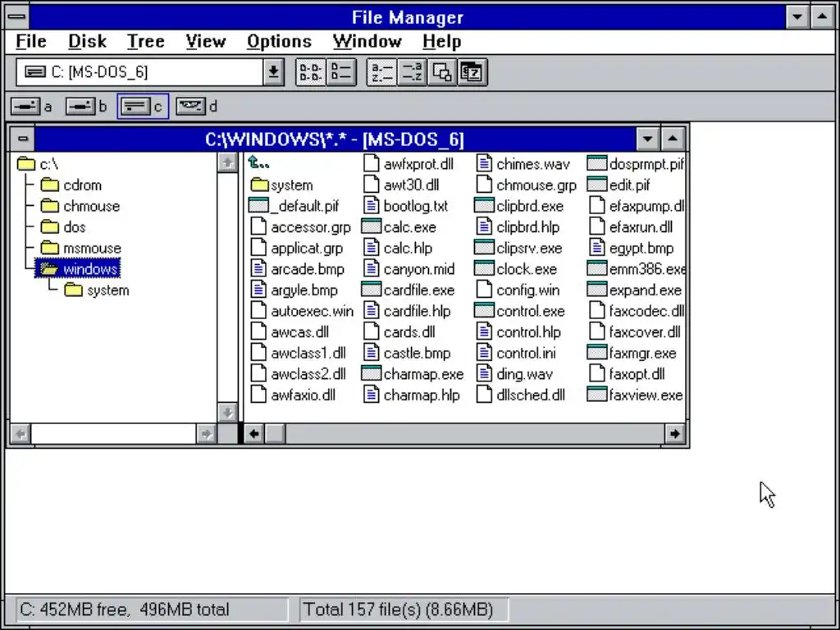
Task: Select windows folder in tree
Action: pyautogui.click(x=78, y=269)
